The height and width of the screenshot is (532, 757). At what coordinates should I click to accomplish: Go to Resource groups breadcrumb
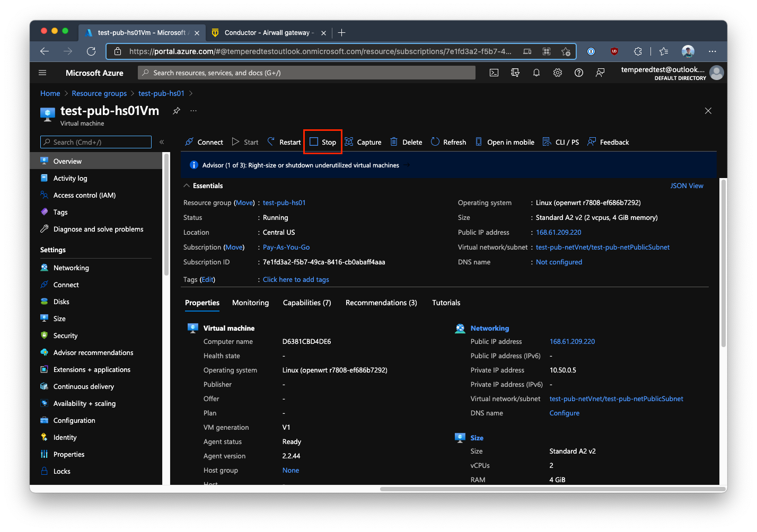(99, 93)
